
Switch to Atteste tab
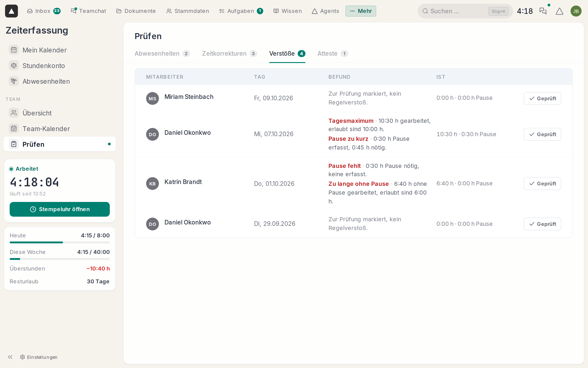(333, 54)
